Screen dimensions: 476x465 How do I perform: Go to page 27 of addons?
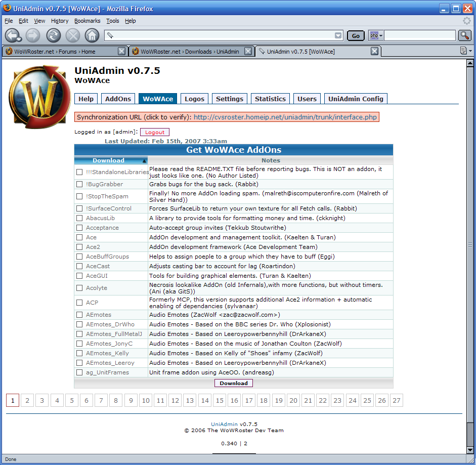[x=397, y=400]
